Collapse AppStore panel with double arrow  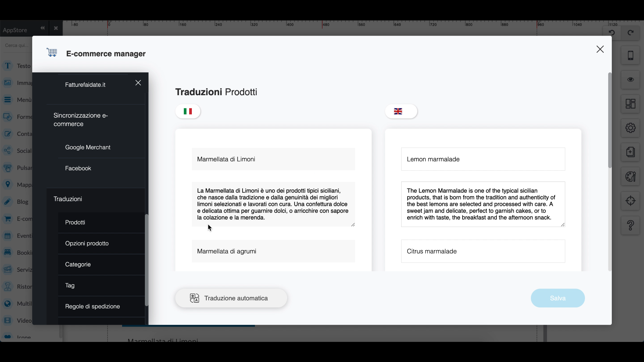[42, 28]
